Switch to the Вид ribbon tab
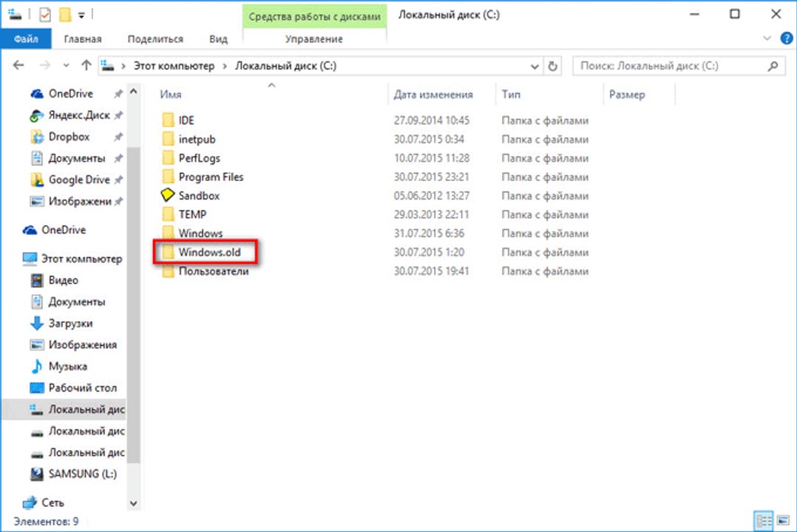Viewport: 797px width, 532px height. (218, 38)
